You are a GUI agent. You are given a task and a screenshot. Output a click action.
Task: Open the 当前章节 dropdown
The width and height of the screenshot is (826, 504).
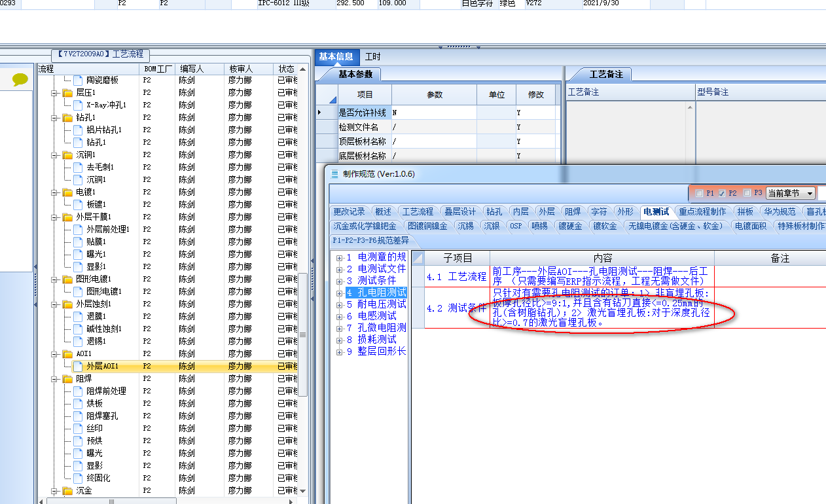pyautogui.click(x=791, y=193)
